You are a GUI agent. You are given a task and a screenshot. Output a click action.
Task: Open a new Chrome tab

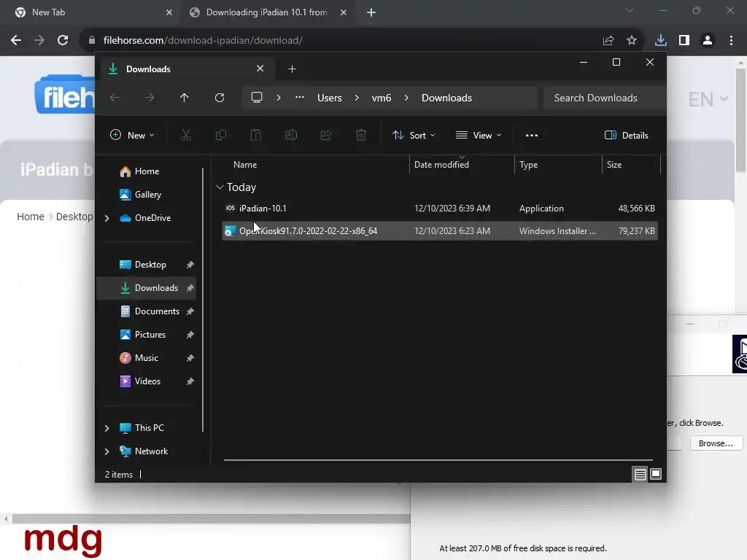[x=371, y=12]
